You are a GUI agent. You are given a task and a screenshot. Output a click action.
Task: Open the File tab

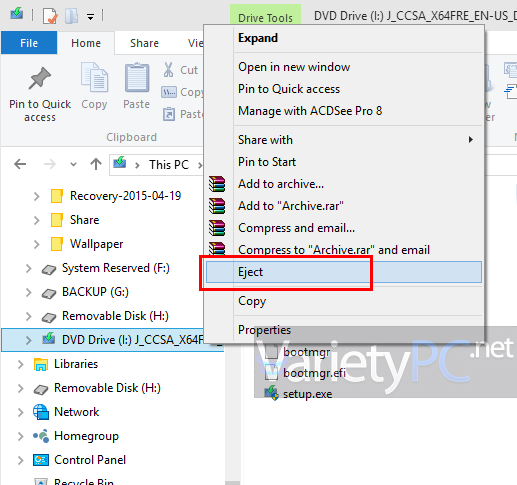click(x=29, y=43)
